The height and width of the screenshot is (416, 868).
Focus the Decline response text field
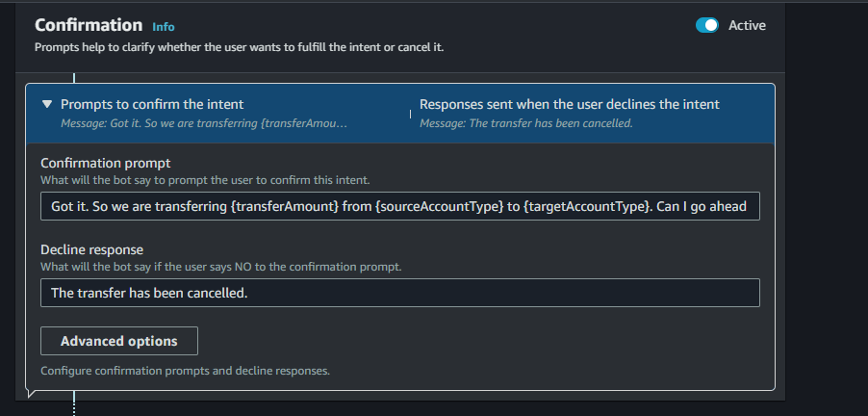tap(400, 293)
